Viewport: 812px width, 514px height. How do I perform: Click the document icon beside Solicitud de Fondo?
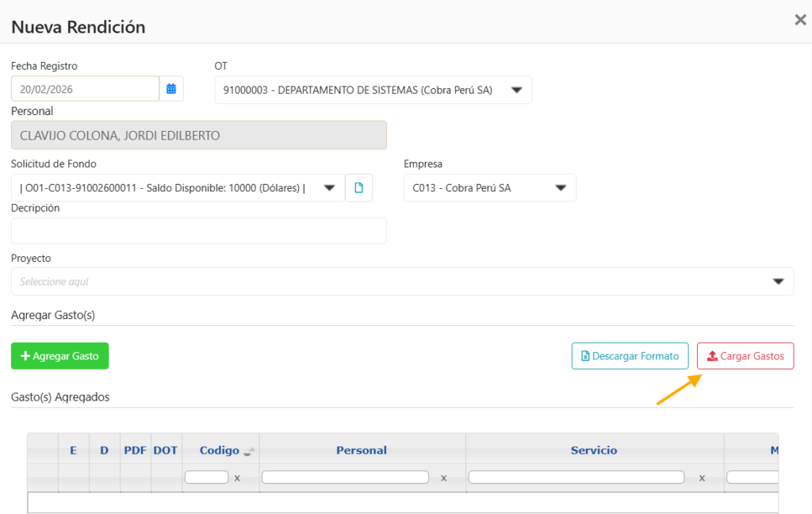pyautogui.click(x=358, y=188)
